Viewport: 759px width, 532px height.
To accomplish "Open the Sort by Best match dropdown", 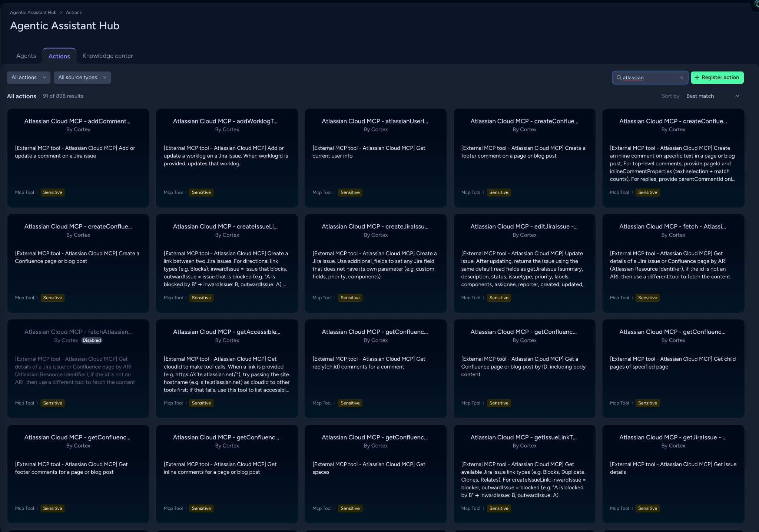I will coord(712,96).
